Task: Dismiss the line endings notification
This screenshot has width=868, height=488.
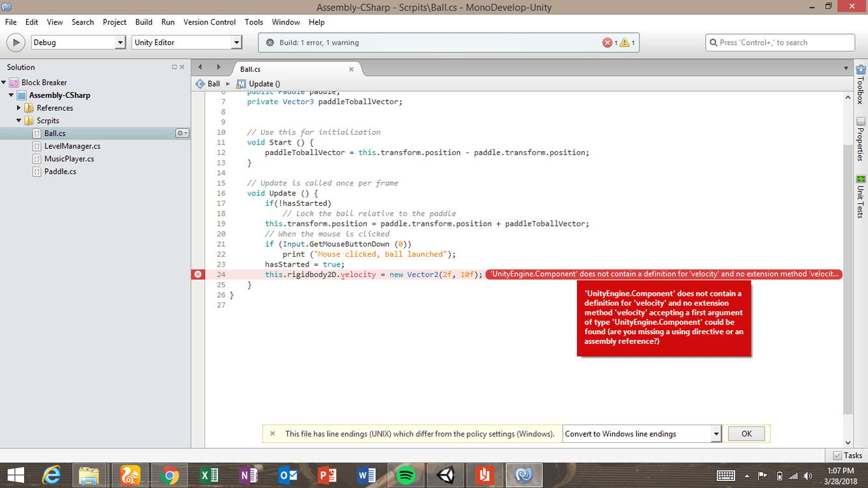Action: point(272,433)
